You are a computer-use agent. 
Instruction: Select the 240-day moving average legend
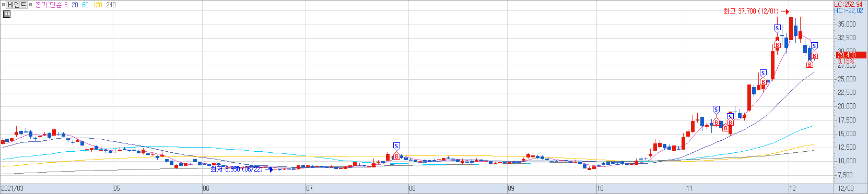(111, 5)
